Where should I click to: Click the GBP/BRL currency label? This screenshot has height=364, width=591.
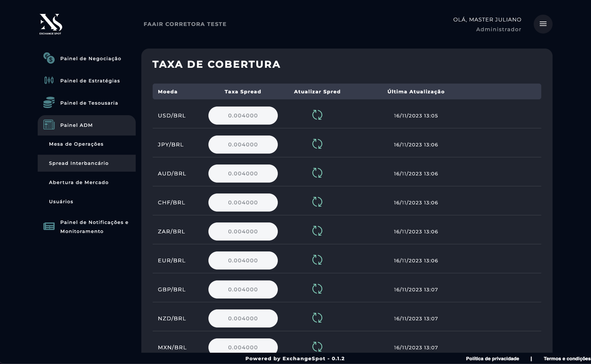172,289
